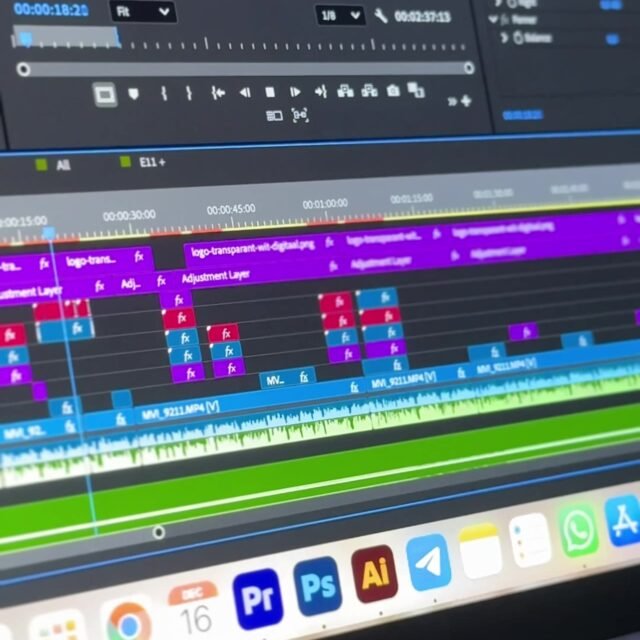
Task: Click the fx badge before Adjustment Layer
Action: point(161,280)
